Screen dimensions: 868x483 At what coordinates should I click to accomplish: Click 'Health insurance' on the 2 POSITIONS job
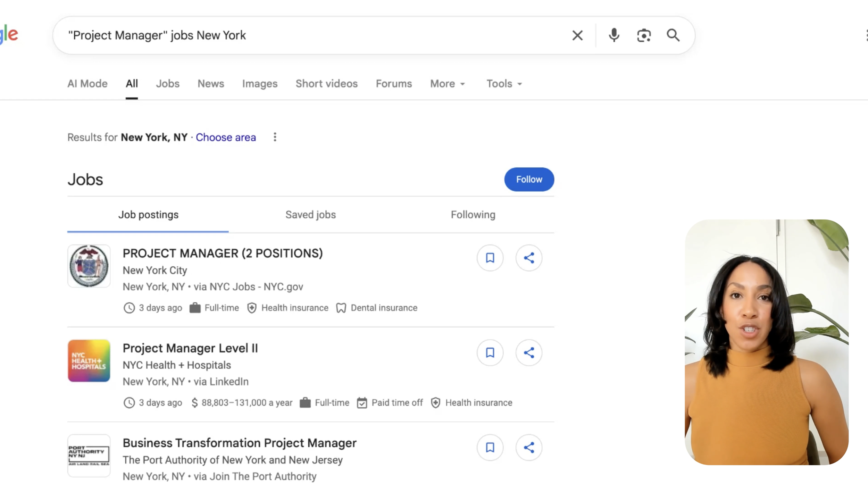click(295, 308)
